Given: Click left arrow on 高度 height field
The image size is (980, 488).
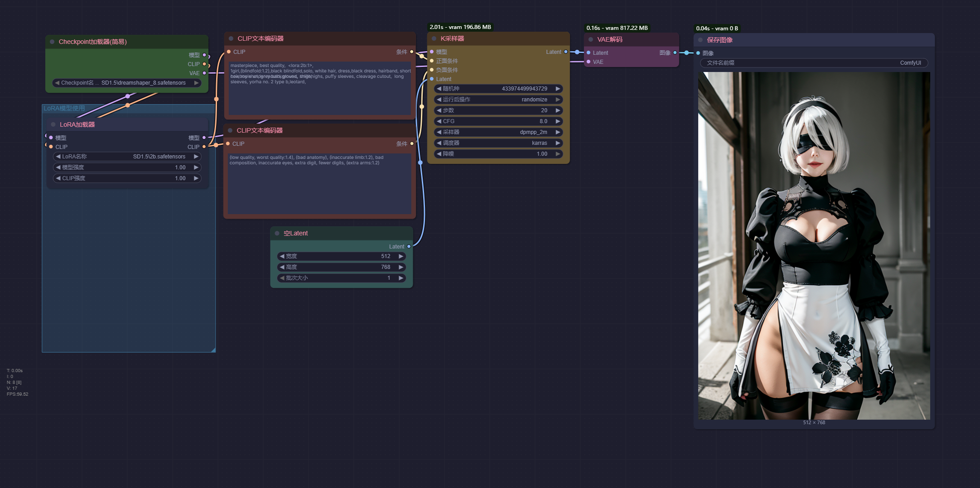Looking at the screenshot, I should [282, 267].
